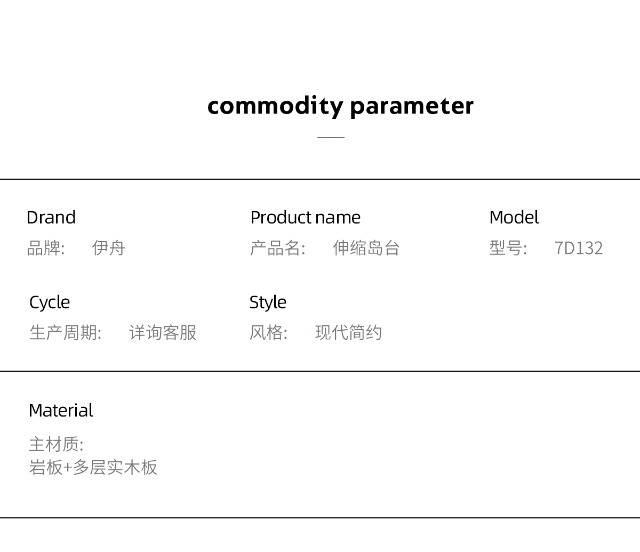The height and width of the screenshot is (552, 640).
Task: Click the "commodity parameter" heading
Action: coord(340,106)
